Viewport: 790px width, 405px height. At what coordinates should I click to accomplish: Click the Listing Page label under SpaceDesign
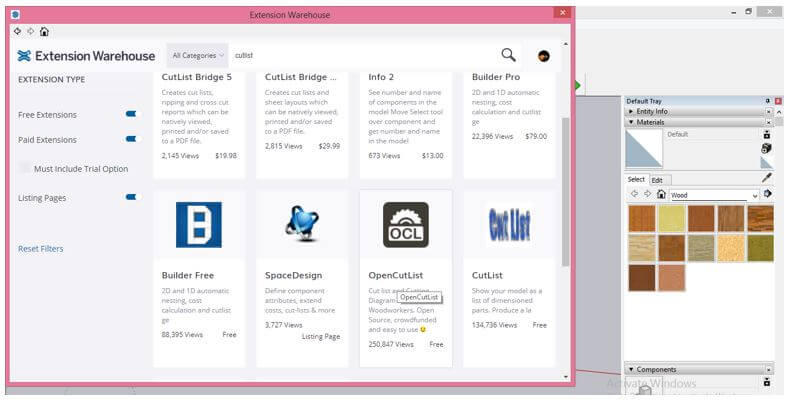[321, 336]
